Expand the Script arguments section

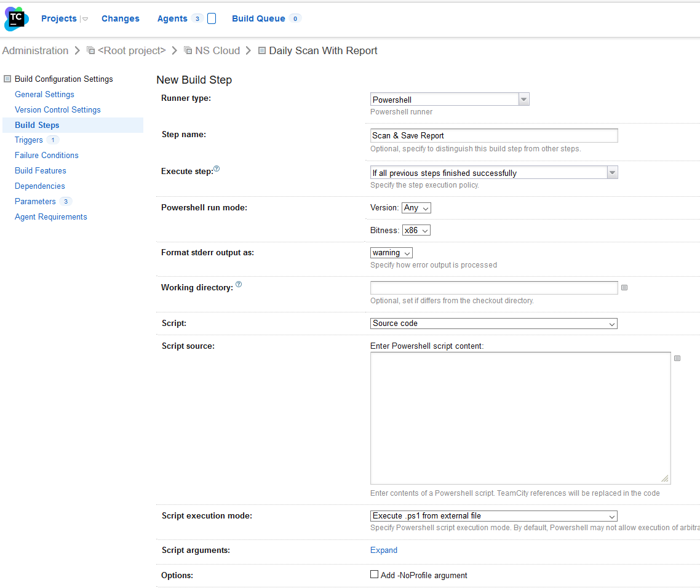(383, 550)
